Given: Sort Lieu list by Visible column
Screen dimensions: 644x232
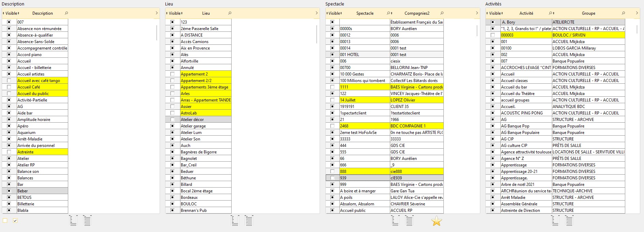Looking at the screenshot, I should click(174, 13).
